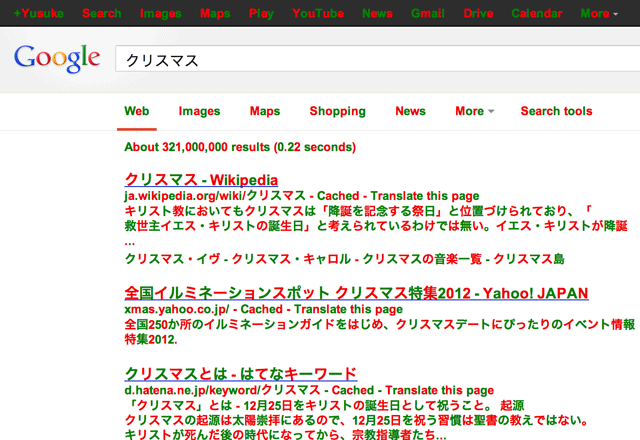
Task: Open Cached link for d.hatena.ne.jp result
Action: point(353,390)
